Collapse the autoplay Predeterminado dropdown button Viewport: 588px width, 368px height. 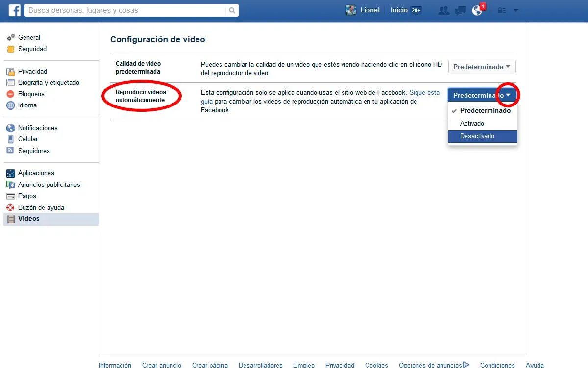(x=482, y=95)
